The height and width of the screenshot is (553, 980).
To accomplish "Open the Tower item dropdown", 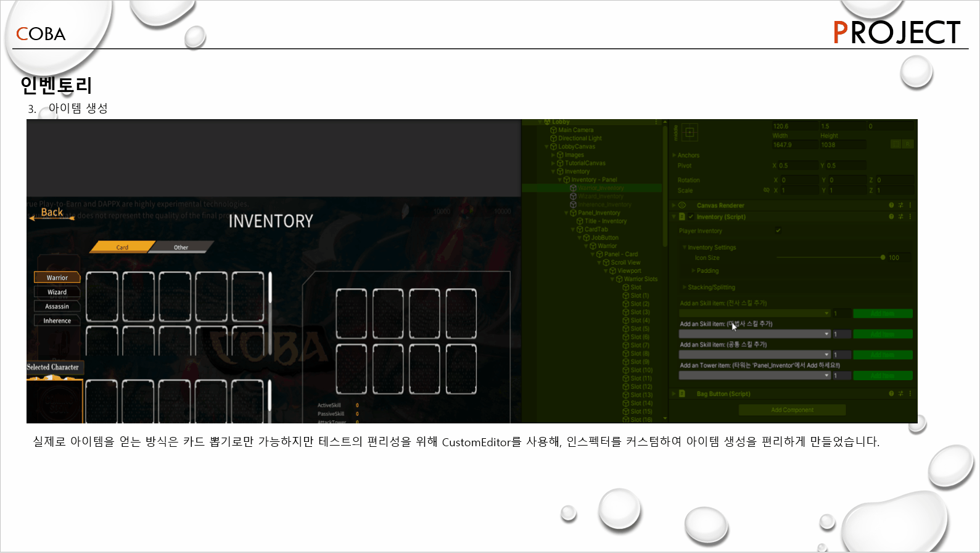I will (x=755, y=375).
